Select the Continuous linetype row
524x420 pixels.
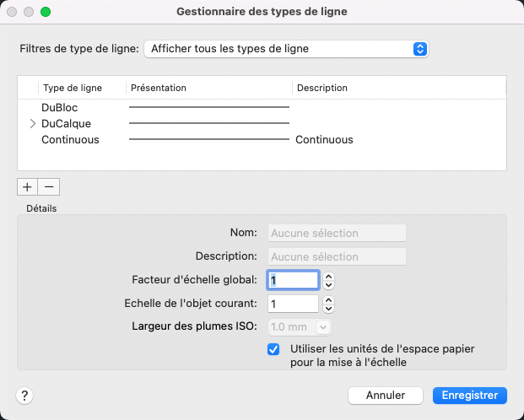[x=70, y=140]
